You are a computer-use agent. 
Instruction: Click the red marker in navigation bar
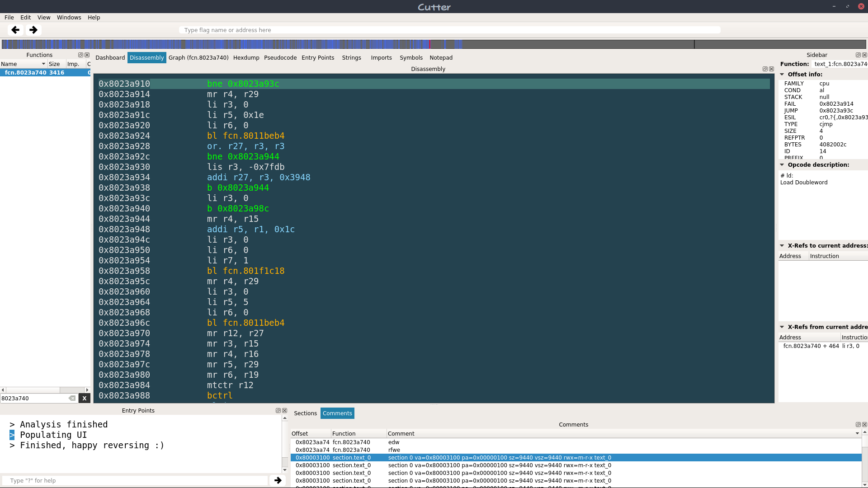click(x=429, y=44)
